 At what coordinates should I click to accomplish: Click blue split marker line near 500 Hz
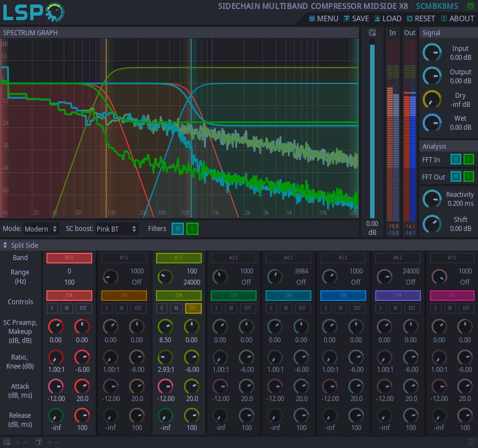pyautogui.click(x=191, y=128)
